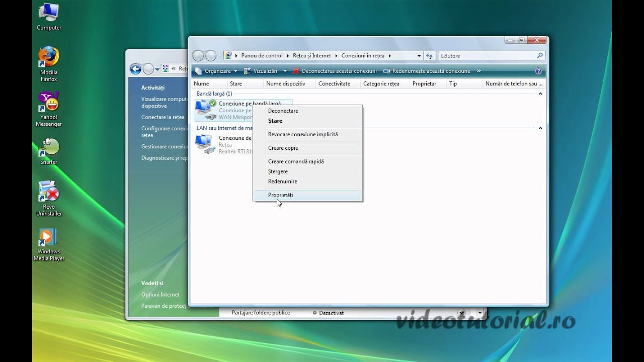Click the help icon in toolbar
The width and height of the screenshot is (644, 362).
[x=538, y=71]
